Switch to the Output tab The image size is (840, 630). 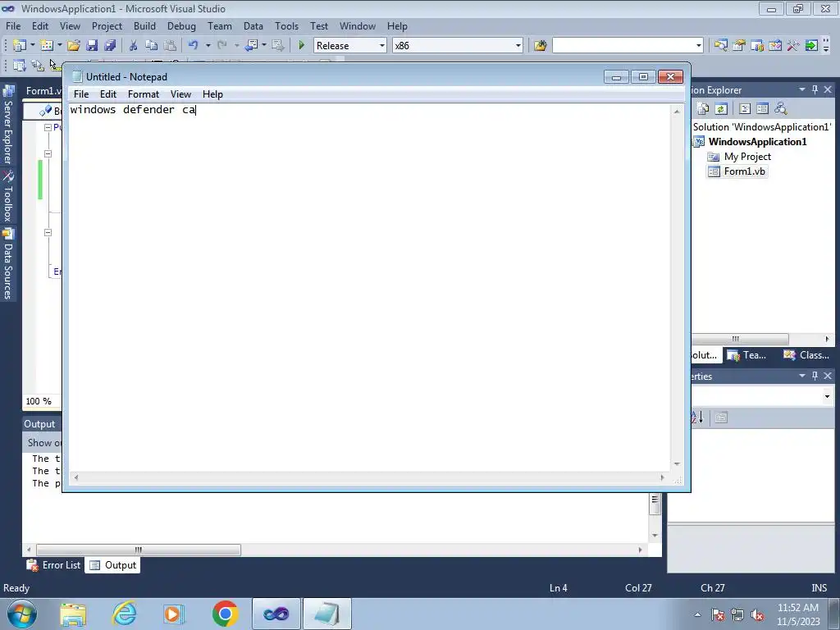113,565
